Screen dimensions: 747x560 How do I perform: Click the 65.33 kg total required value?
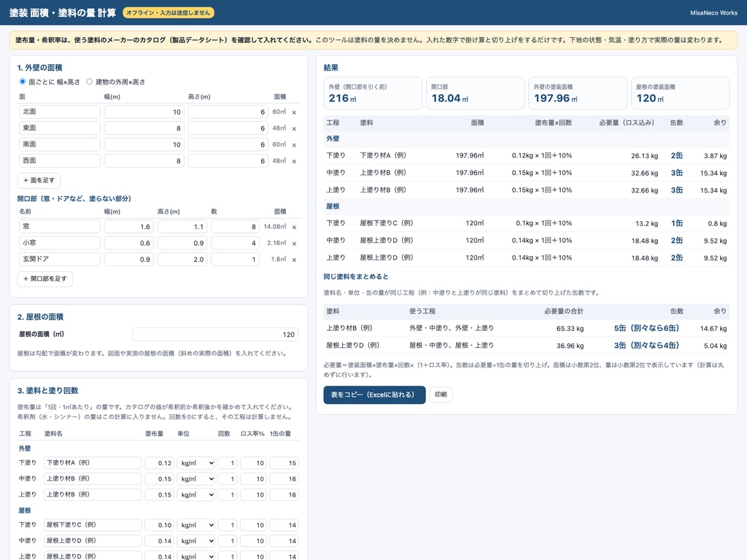(570, 329)
